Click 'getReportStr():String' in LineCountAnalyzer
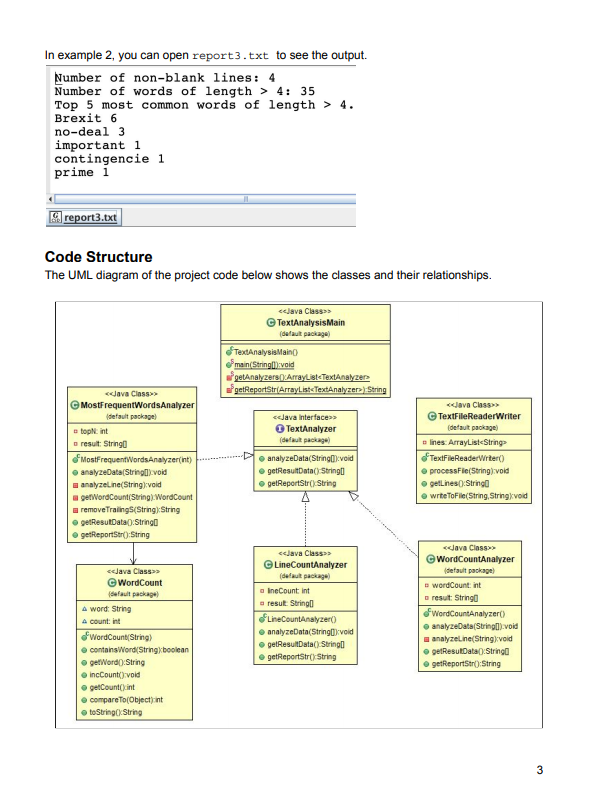The image size is (595, 794). tap(297, 657)
